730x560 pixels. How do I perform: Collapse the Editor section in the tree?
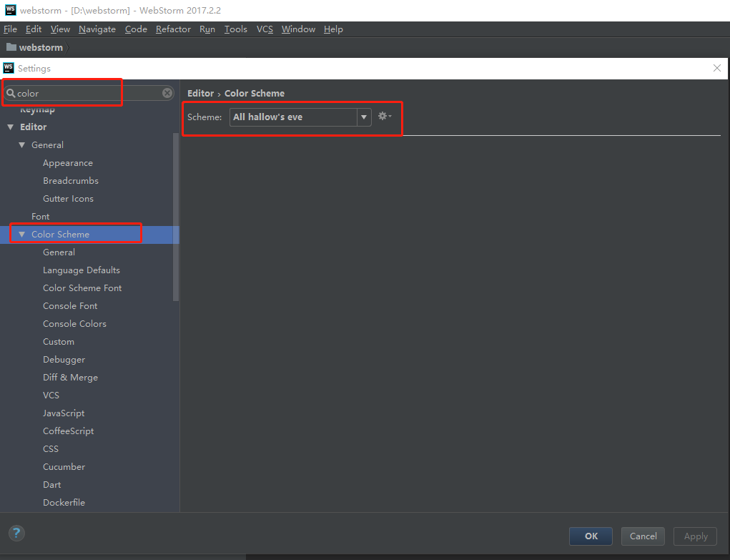pos(9,127)
